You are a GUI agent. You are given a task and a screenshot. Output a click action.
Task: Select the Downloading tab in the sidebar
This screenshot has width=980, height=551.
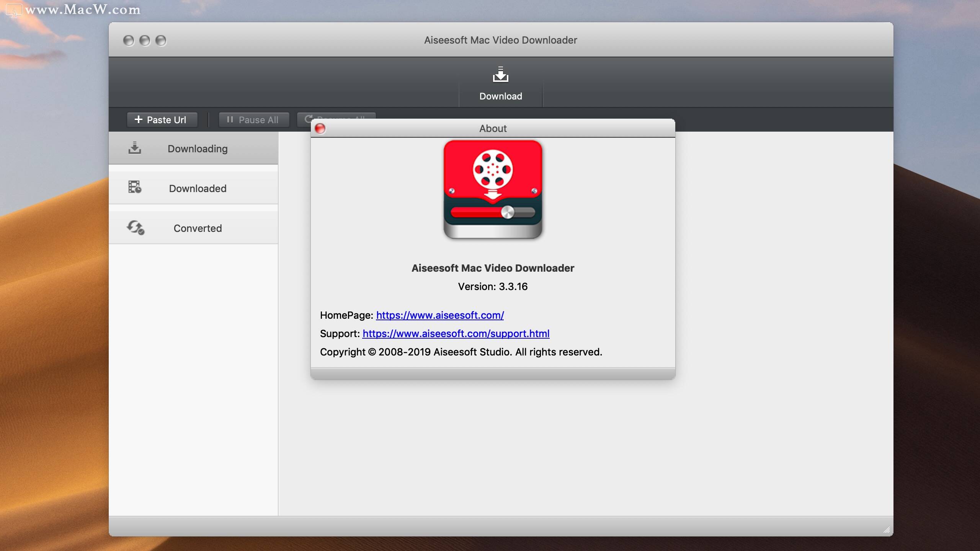click(x=193, y=148)
